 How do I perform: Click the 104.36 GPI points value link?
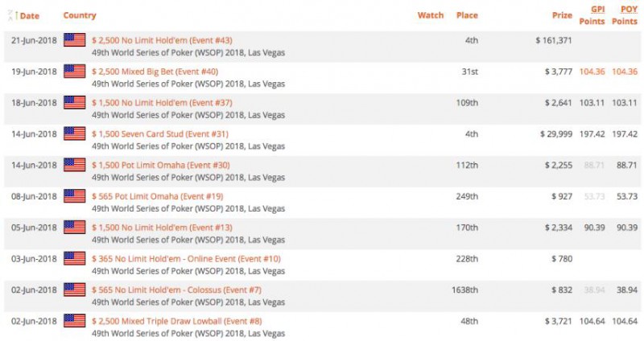tap(592, 72)
